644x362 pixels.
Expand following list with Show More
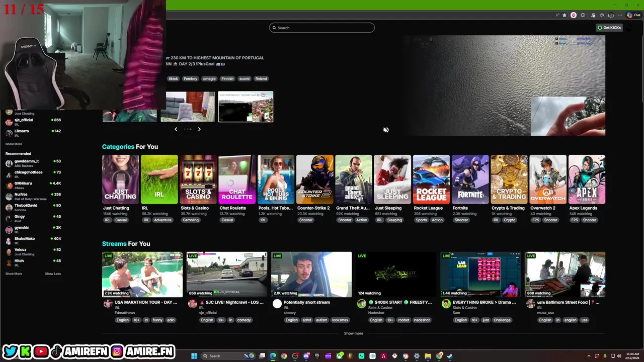tap(14, 144)
